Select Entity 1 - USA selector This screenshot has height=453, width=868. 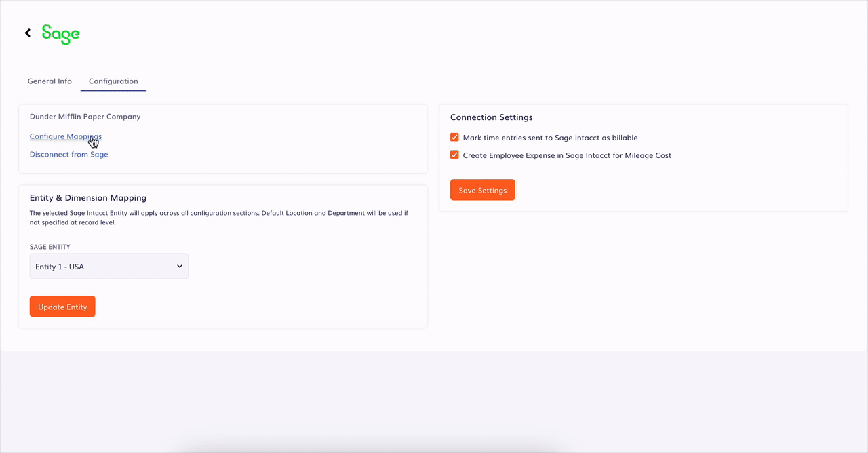[x=108, y=266]
